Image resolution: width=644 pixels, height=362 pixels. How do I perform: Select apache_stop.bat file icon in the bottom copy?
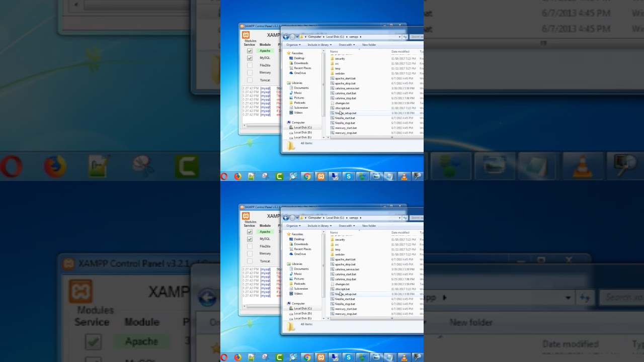pos(333,264)
